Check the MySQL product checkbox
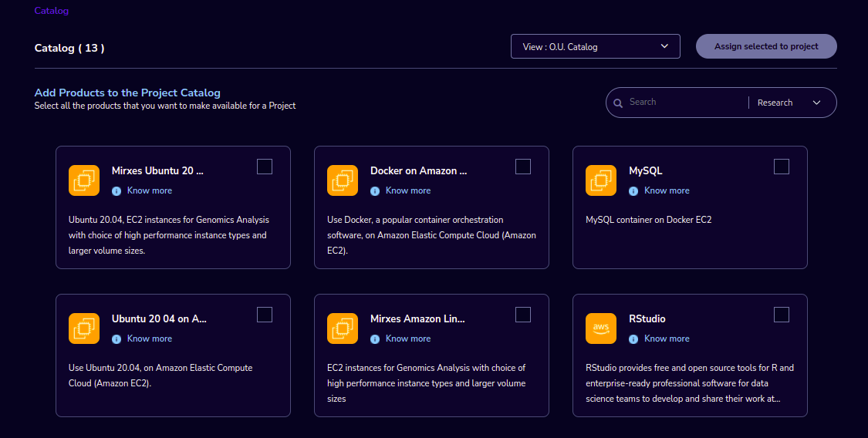 pyautogui.click(x=782, y=167)
